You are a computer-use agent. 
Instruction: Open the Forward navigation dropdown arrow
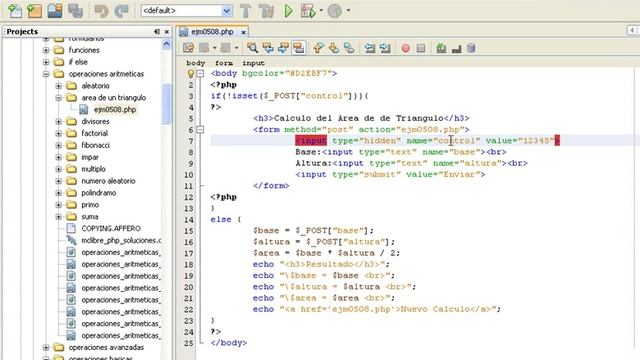coord(236,48)
